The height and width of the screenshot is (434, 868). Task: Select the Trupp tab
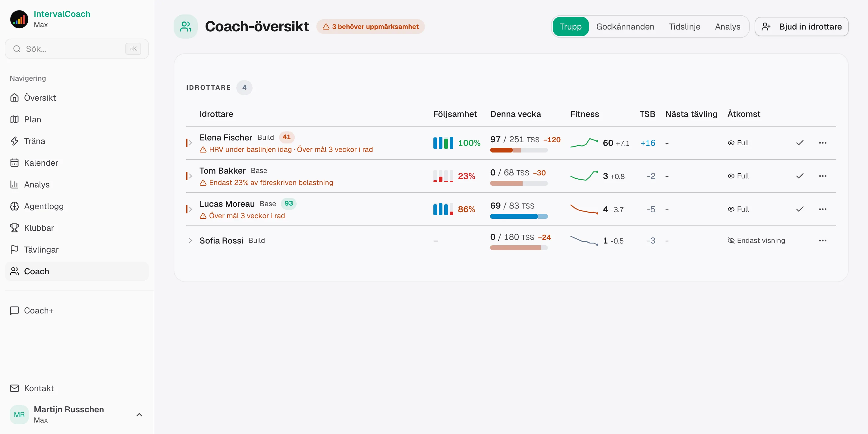point(571,27)
